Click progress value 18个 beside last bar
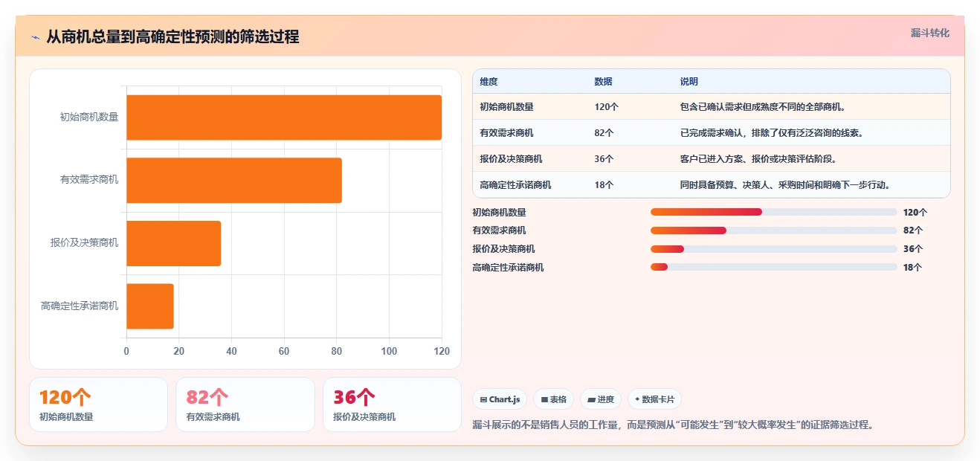Image resolution: width=980 pixels, height=461 pixels. click(x=912, y=268)
